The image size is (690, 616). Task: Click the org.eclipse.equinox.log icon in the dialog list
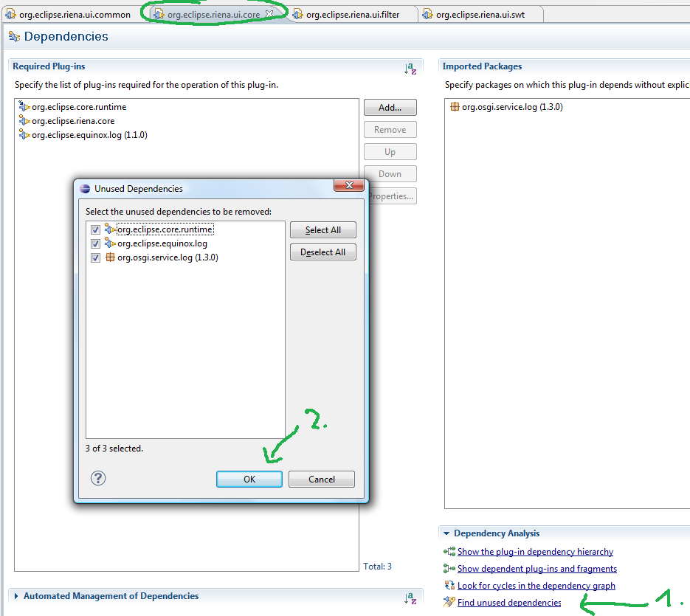(x=110, y=243)
